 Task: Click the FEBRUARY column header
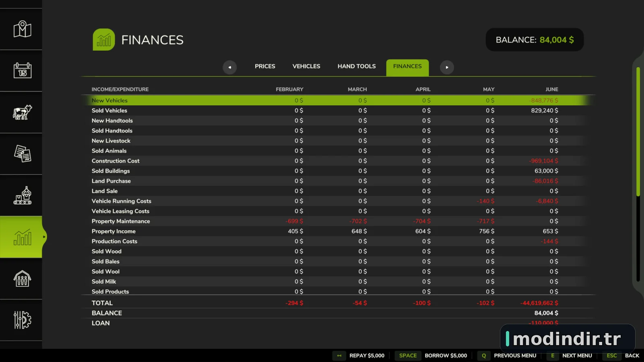click(289, 89)
